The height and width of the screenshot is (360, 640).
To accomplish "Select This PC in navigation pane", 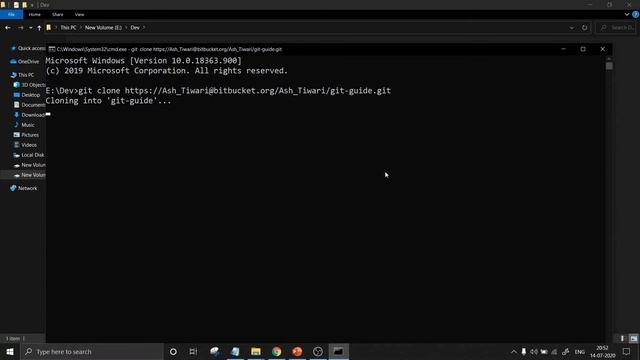I will pyautogui.click(x=22, y=75).
